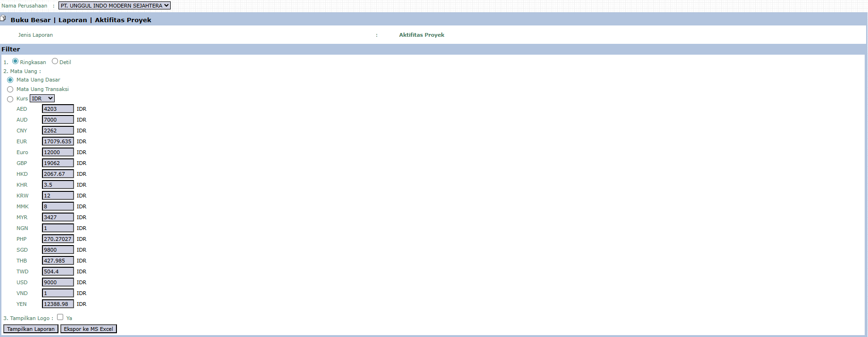This screenshot has width=868, height=337.
Task: Select the Kurs radio button
Action: [x=10, y=99]
